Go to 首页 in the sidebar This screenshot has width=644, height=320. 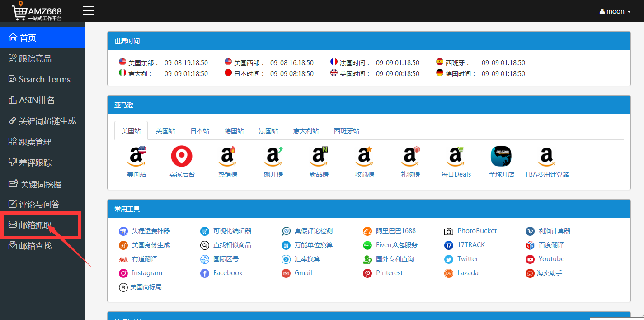coord(42,38)
